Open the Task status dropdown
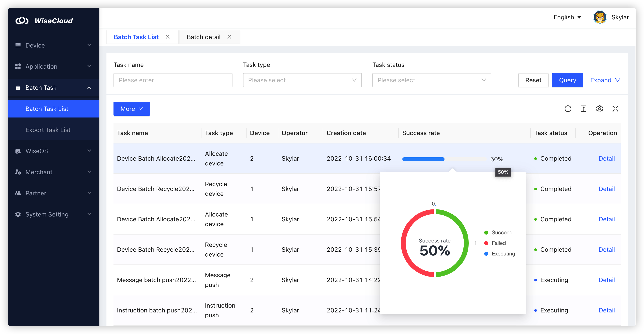The width and height of the screenshot is (644, 334). click(x=432, y=80)
